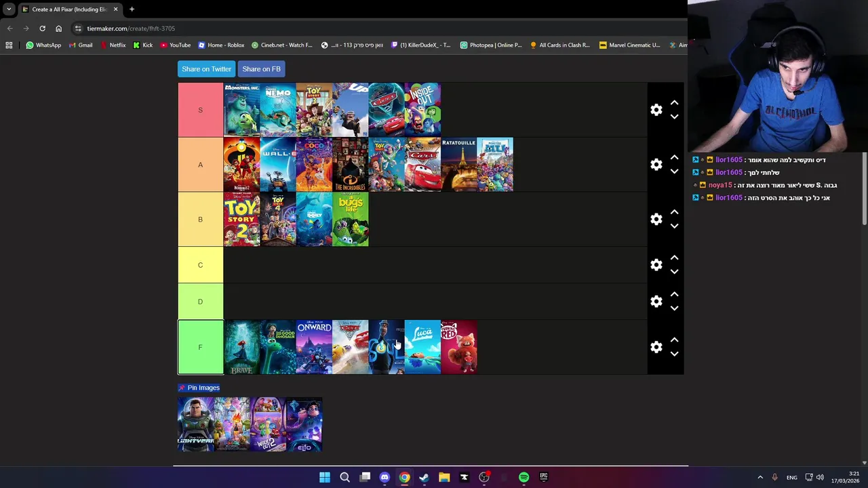Screen dimensions: 868x488
Task: Open settings gear for F tier row
Action: [656, 347]
